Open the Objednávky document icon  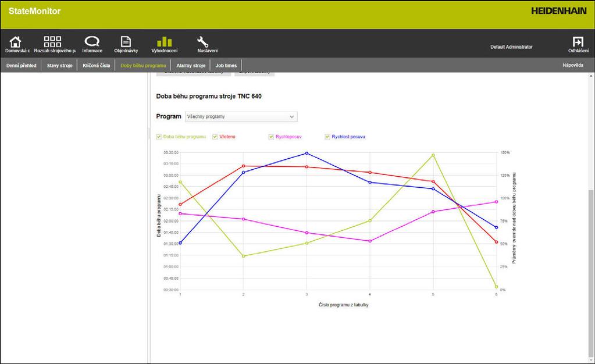pos(126,42)
